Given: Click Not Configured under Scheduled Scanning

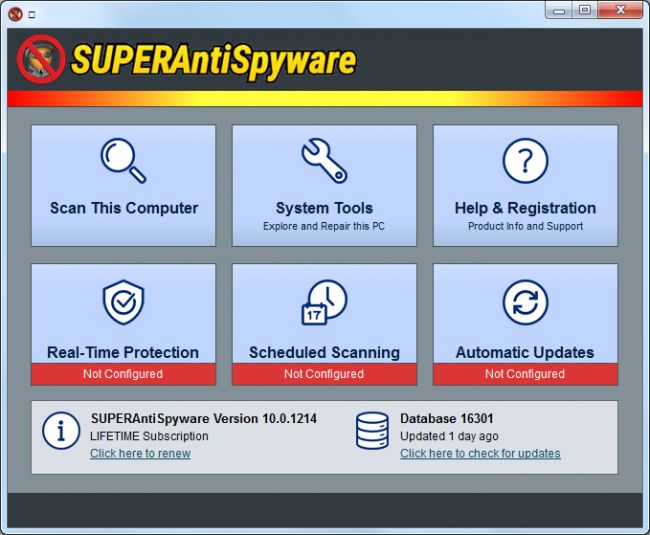Looking at the screenshot, I should [x=324, y=374].
